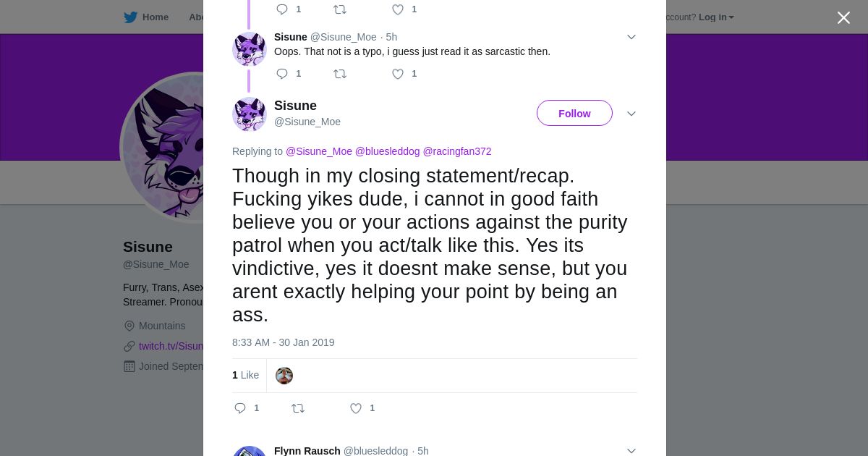Open the @bluesleddog mention link
Viewport: 868px width, 456px height.
click(387, 151)
